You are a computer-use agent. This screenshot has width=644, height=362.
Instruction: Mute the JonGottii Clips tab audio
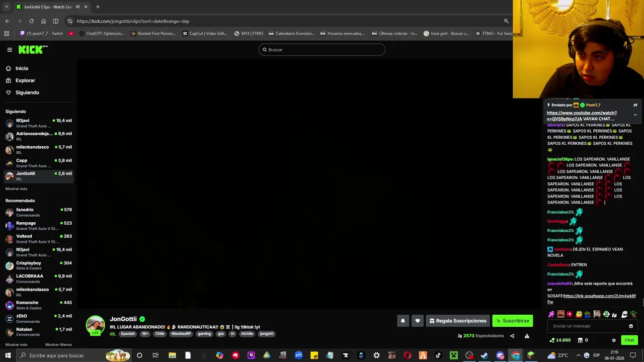coord(77,7)
